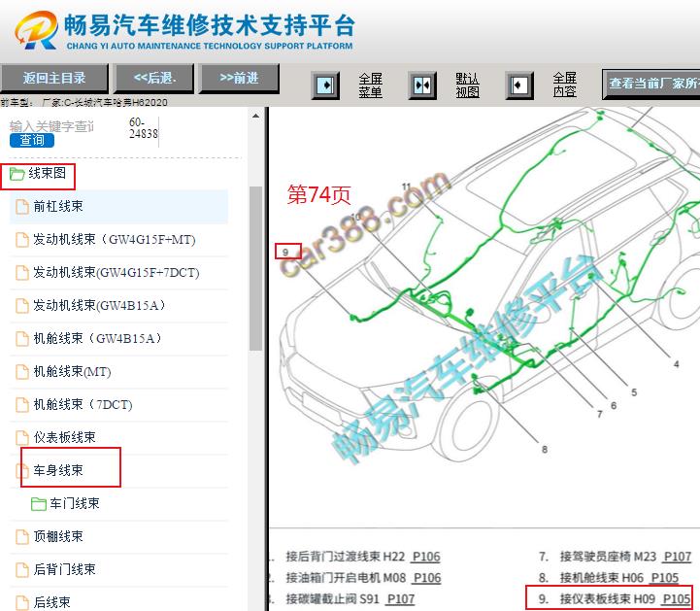Open 发动机线束(GW4B15A) entry
The width and height of the screenshot is (700, 611).
coord(118,305)
